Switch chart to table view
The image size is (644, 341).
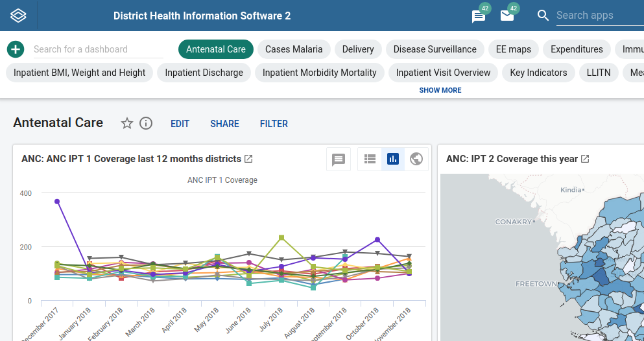coord(370,159)
